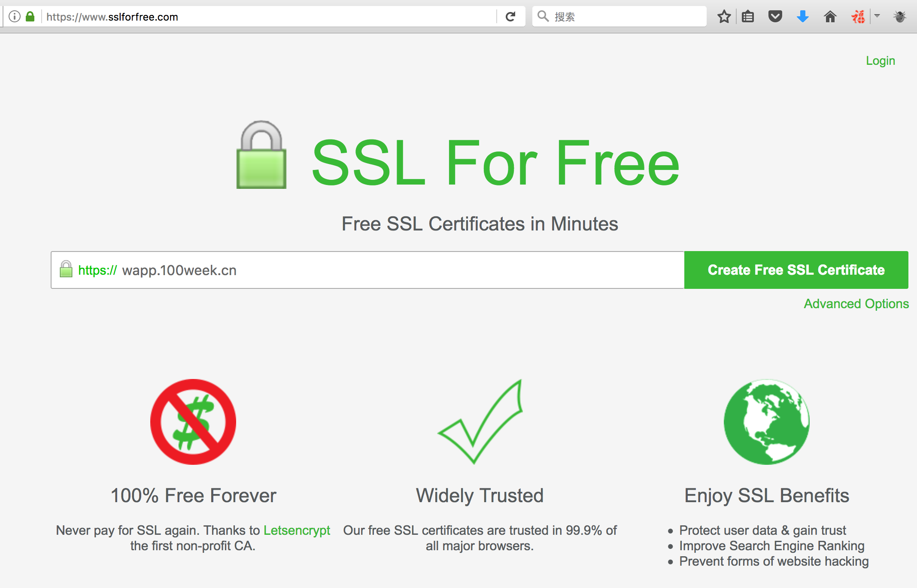Screen dimensions: 917x588
Task: Click the large SSL For Free logo padlock
Action: (261, 155)
